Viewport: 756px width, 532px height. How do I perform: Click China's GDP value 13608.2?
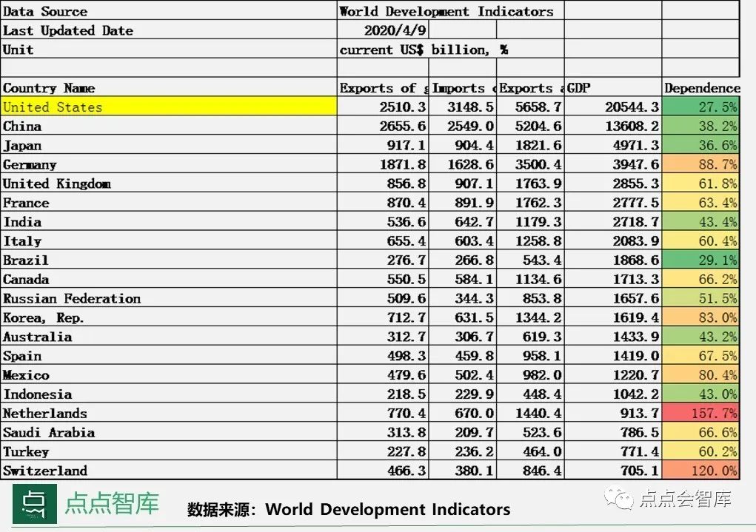[x=612, y=127]
